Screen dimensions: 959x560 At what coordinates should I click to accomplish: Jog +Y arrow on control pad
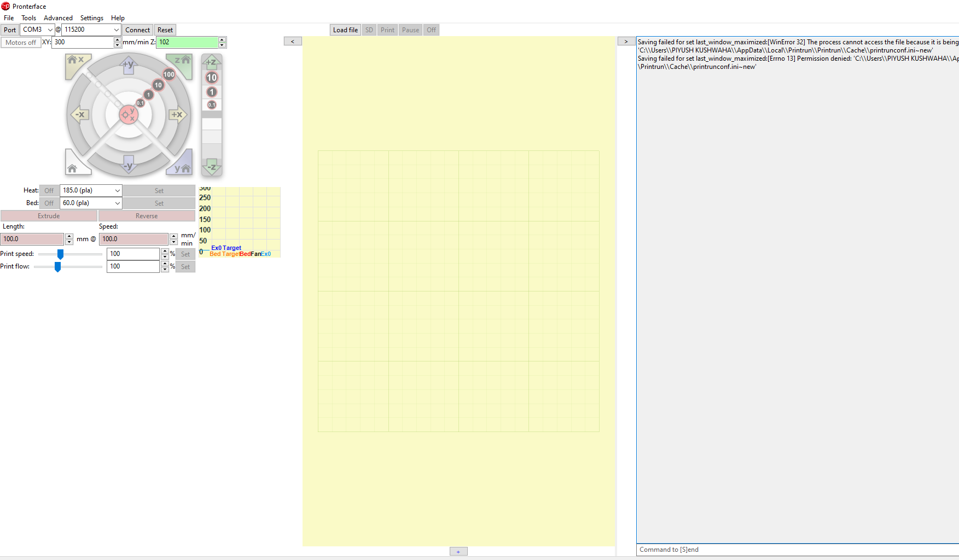click(x=129, y=65)
